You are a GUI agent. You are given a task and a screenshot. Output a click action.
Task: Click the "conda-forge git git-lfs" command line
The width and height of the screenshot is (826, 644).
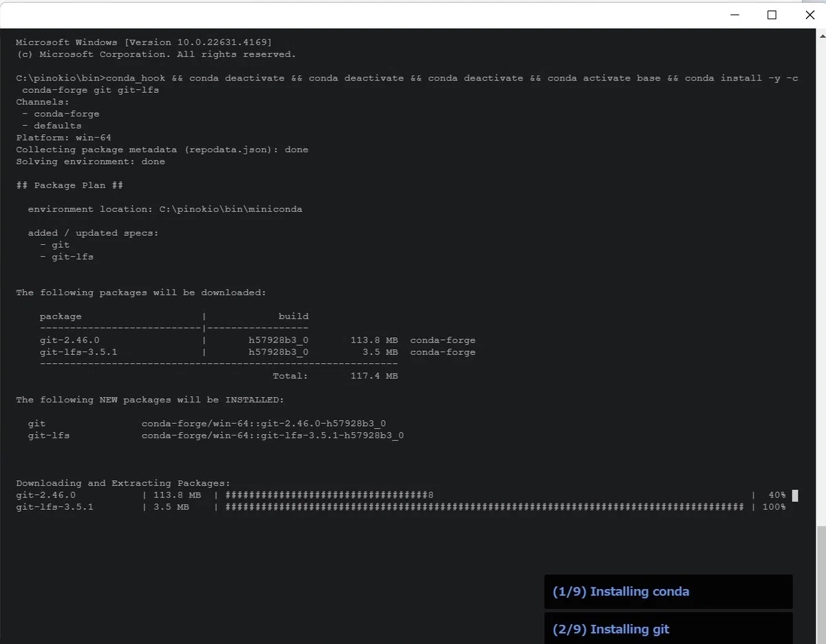click(90, 90)
